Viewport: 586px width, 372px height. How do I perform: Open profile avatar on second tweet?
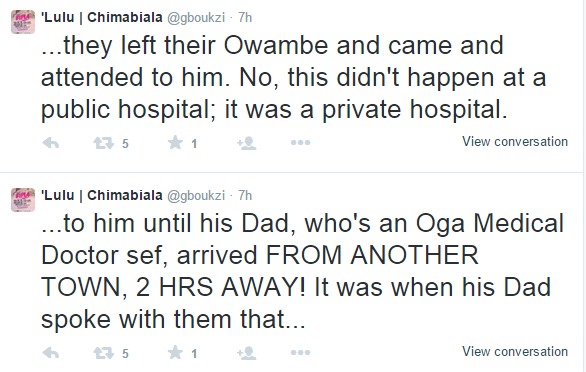[x=23, y=200]
